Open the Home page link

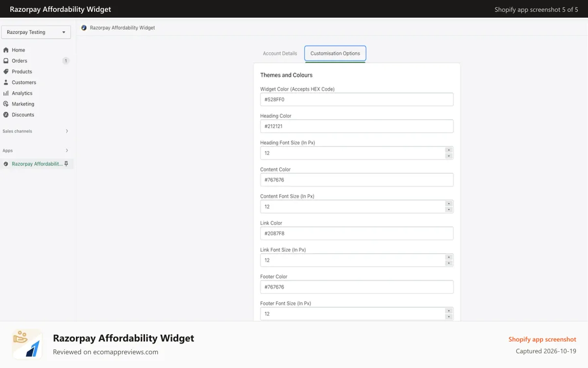click(x=18, y=50)
